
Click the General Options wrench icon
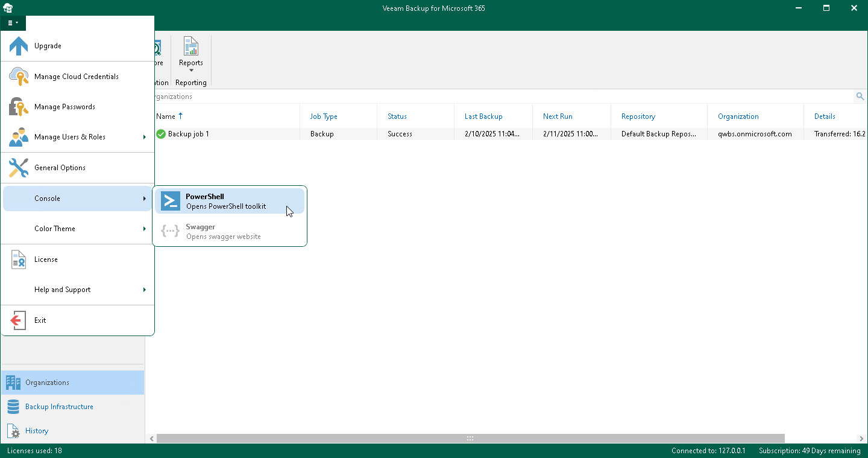(x=19, y=168)
